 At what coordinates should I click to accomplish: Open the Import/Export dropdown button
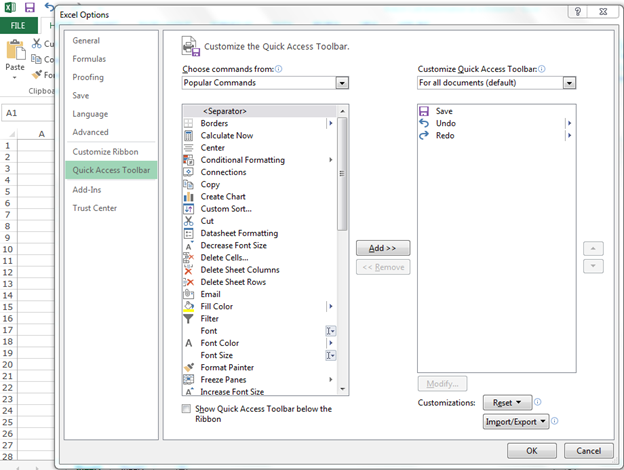pos(516,421)
